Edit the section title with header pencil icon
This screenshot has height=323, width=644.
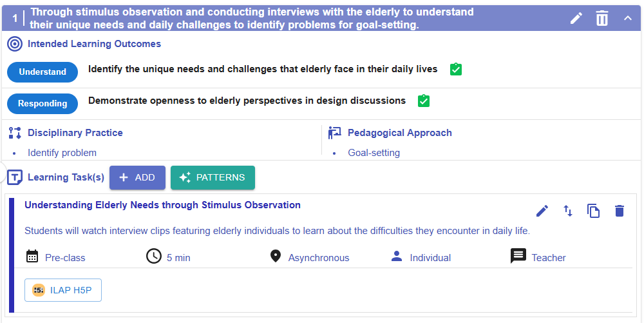[x=576, y=18]
